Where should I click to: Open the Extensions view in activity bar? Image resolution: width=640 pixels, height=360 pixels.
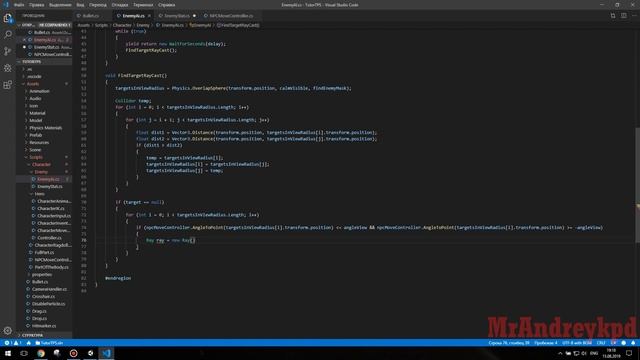[x=8, y=85]
